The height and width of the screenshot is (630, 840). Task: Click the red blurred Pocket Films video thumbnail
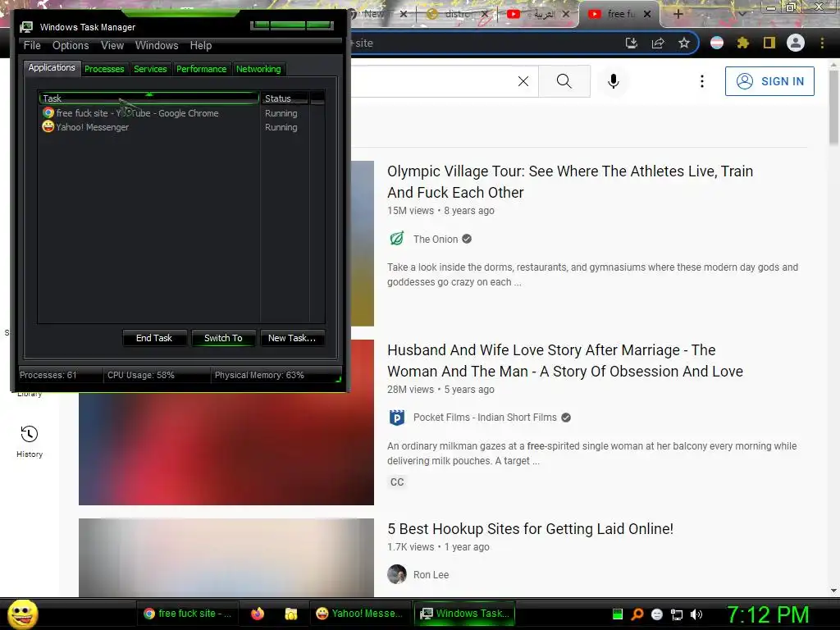click(226, 449)
